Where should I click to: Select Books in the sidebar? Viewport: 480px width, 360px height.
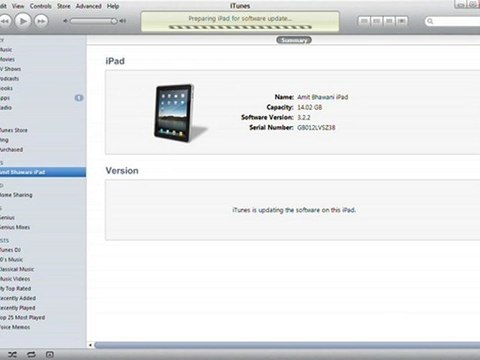(6, 88)
